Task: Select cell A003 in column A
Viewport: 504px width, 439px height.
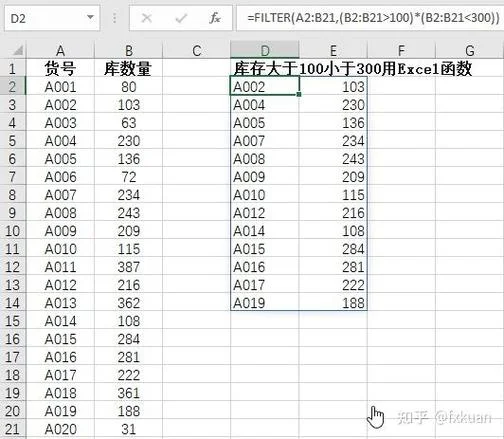Action: click(60, 123)
